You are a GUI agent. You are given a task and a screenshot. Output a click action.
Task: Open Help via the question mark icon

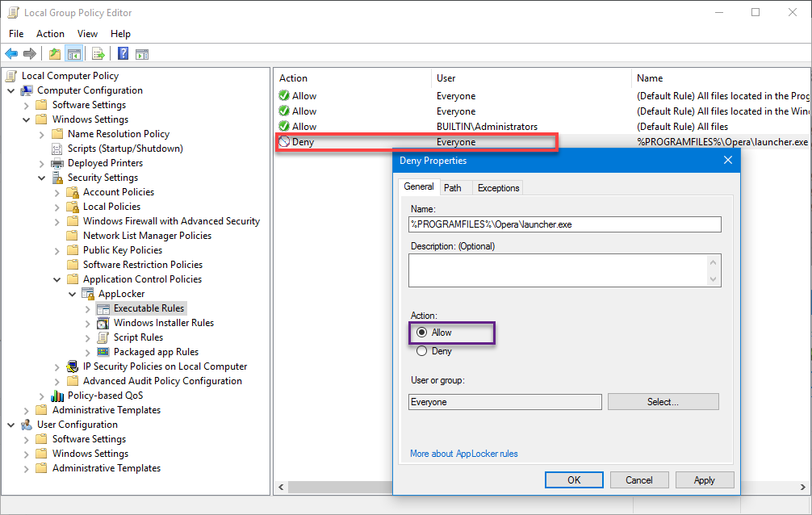(123, 54)
